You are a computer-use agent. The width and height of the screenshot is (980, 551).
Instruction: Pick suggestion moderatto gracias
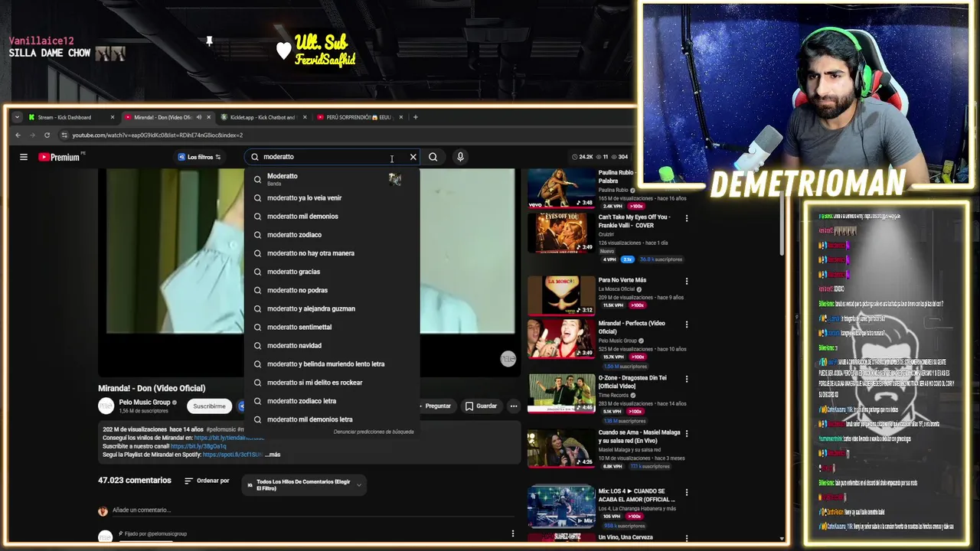click(x=332, y=272)
